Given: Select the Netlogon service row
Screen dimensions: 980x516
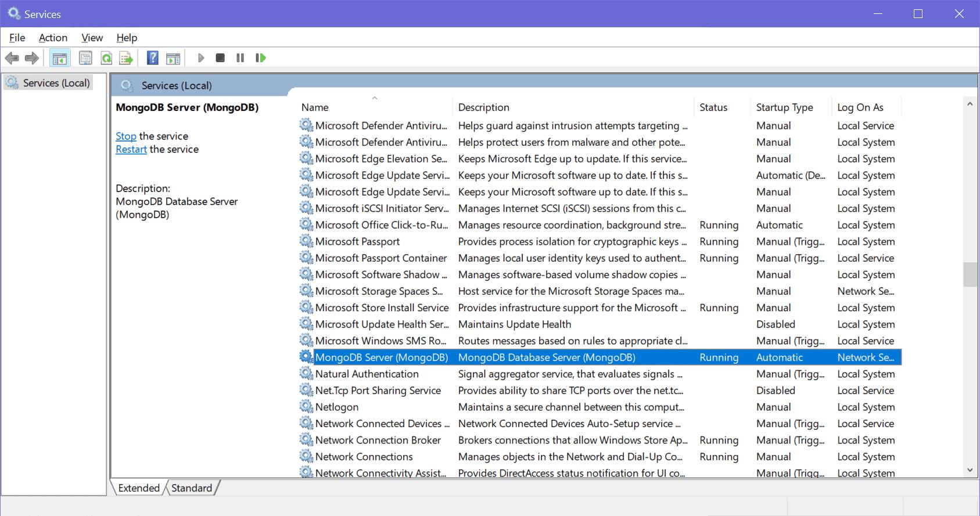Looking at the screenshot, I should [x=337, y=407].
